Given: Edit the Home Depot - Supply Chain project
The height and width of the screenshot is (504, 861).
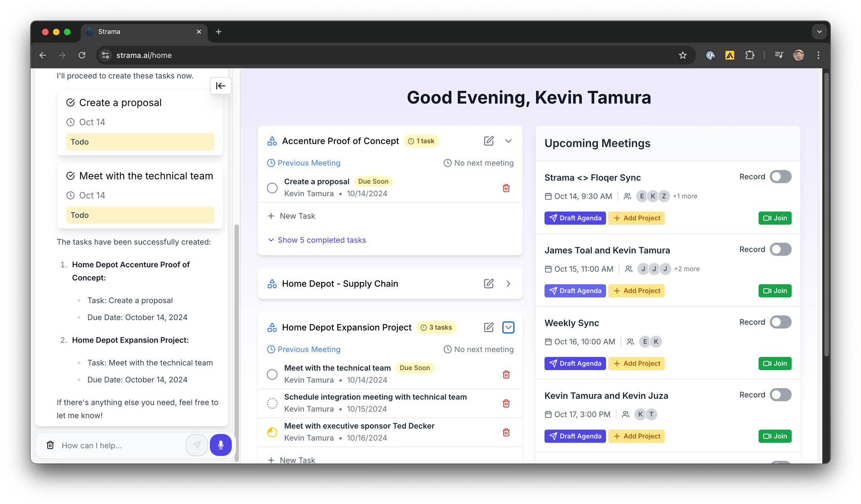Looking at the screenshot, I should click(x=489, y=284).
